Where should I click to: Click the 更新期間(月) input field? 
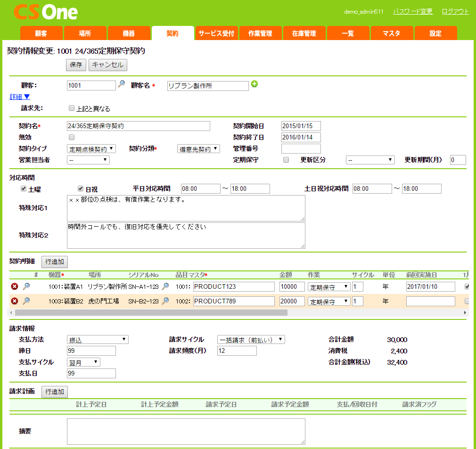tap(458, 160)
